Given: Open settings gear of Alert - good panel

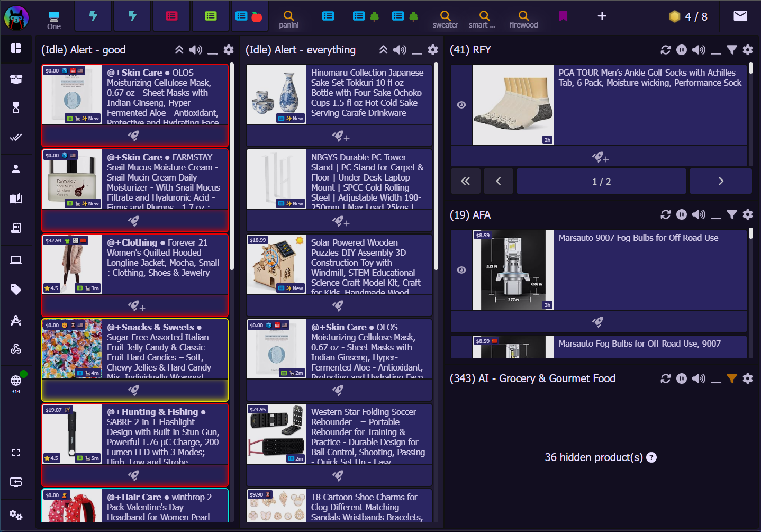Looking at the screenshot, I should click(229, 50).
